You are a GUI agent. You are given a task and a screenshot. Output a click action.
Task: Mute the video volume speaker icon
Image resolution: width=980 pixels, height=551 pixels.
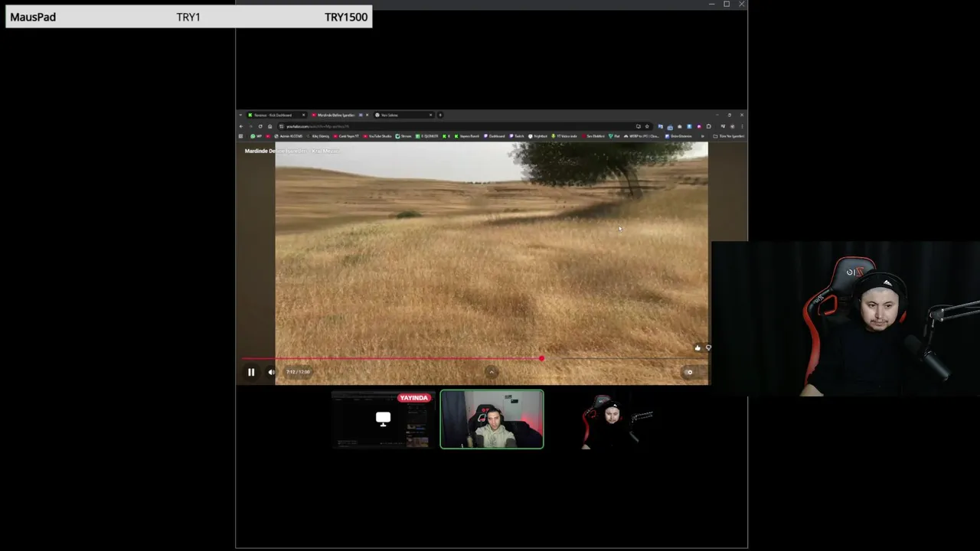coord(271,372)
